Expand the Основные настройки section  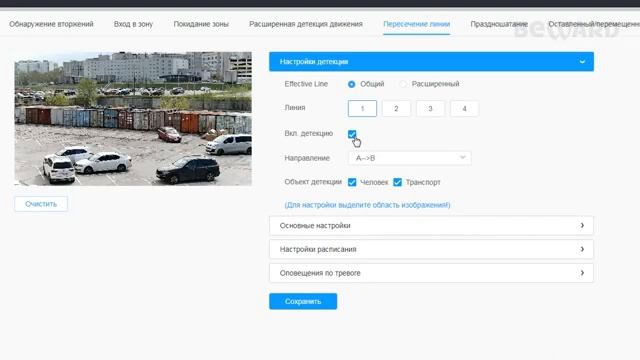(x=431, y=225)
